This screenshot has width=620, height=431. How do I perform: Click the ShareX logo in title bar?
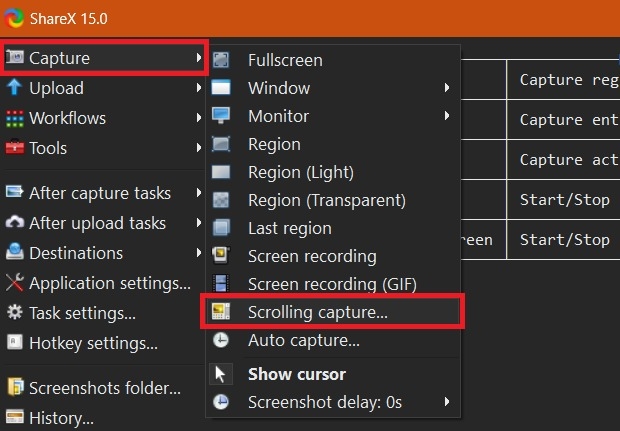[14, 18]
